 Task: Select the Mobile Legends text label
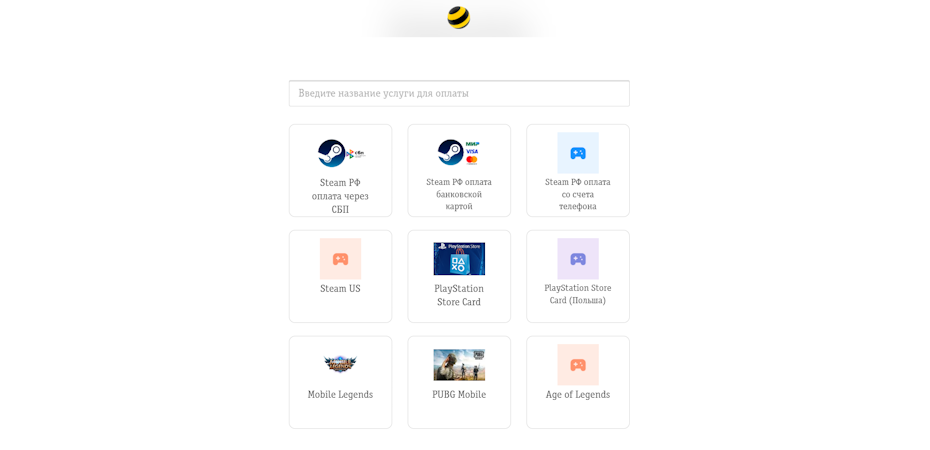tap(340, 395)
